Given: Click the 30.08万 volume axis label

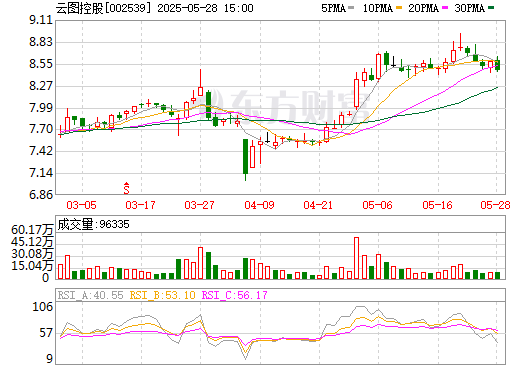Looking at the screenshot, I should tap(32, 254).
